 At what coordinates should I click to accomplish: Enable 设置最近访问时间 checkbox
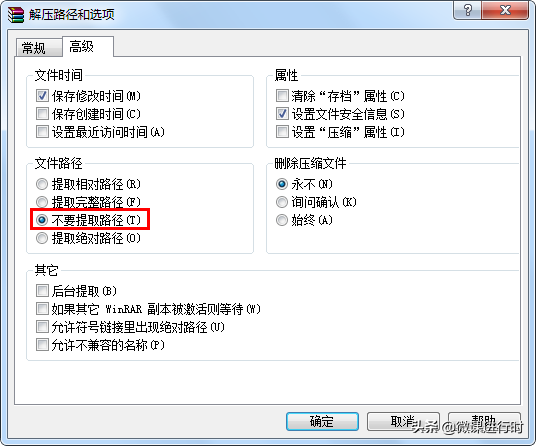[x=42, y=132]
